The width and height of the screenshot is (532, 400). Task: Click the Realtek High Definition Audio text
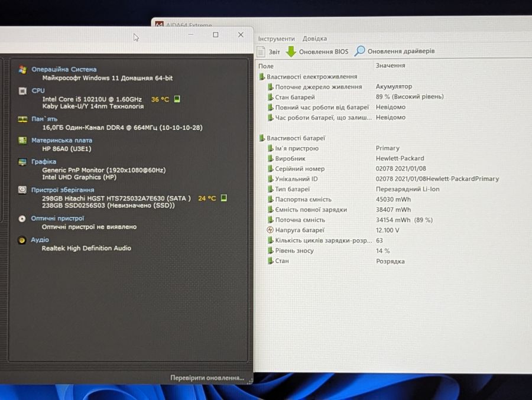tap(86, 248)
